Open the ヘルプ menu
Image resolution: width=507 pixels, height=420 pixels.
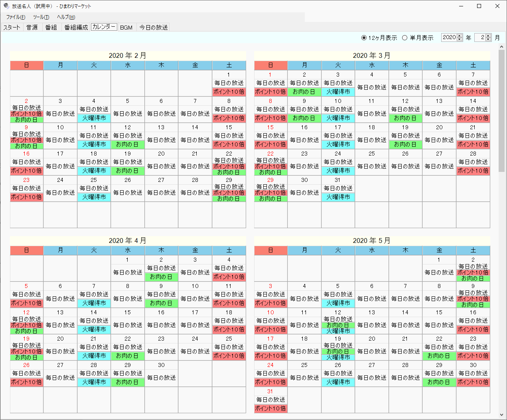[x=66, y=17]
